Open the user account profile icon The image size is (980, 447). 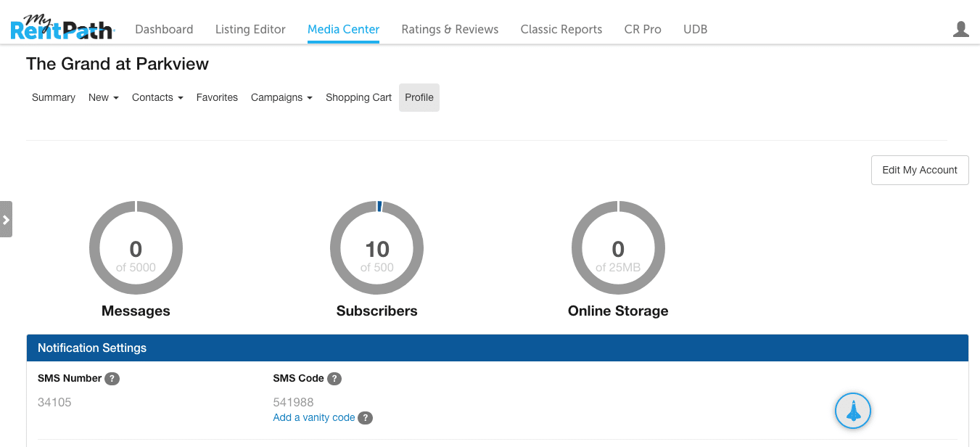(x=960, y=29)
